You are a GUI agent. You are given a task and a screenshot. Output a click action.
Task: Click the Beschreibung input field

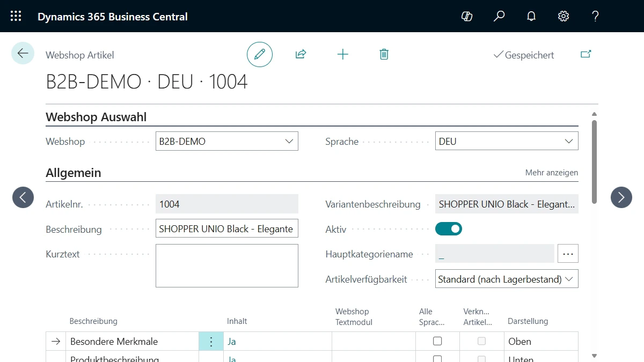226,228
